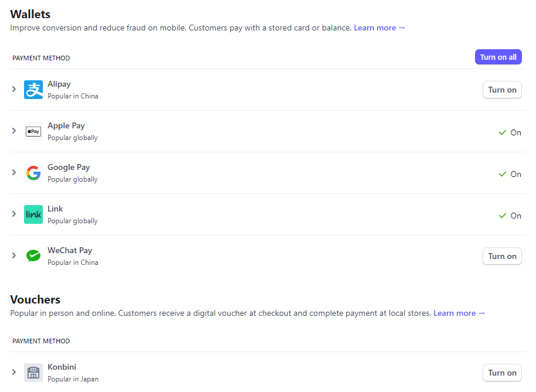Expand the Link row chevron
This screenshot has width=536, height=392.
pyautogui.click(x=14, y=214)
